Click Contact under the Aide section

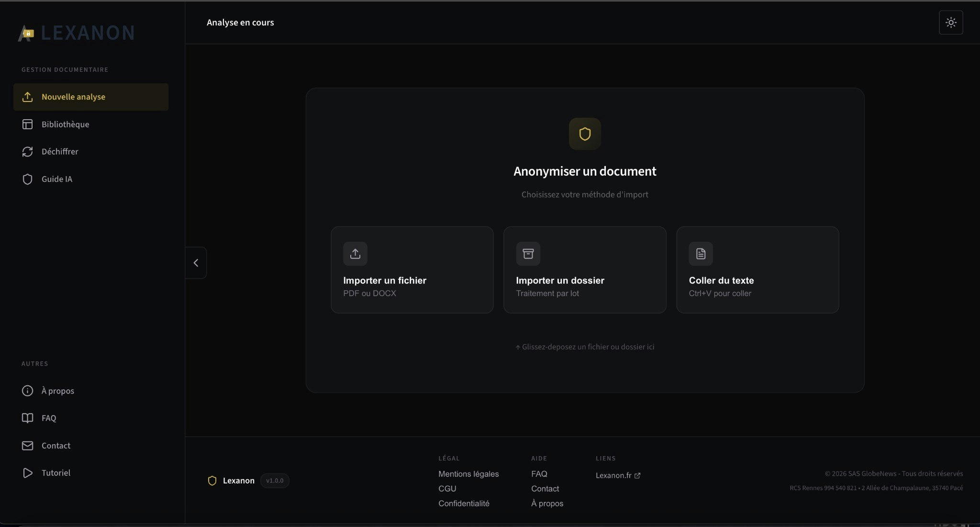click(x=545, y=488)
